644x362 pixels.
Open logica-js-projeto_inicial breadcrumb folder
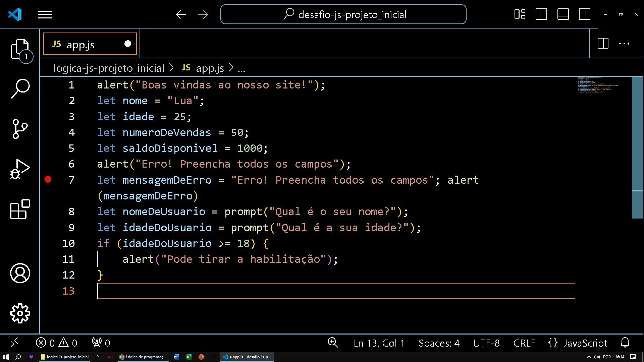tap(109, 68)
